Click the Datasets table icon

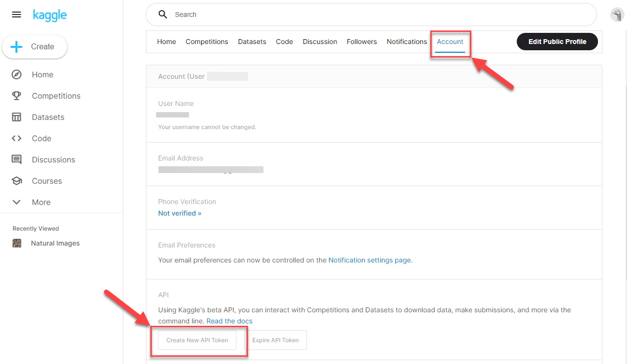point(17,117)
